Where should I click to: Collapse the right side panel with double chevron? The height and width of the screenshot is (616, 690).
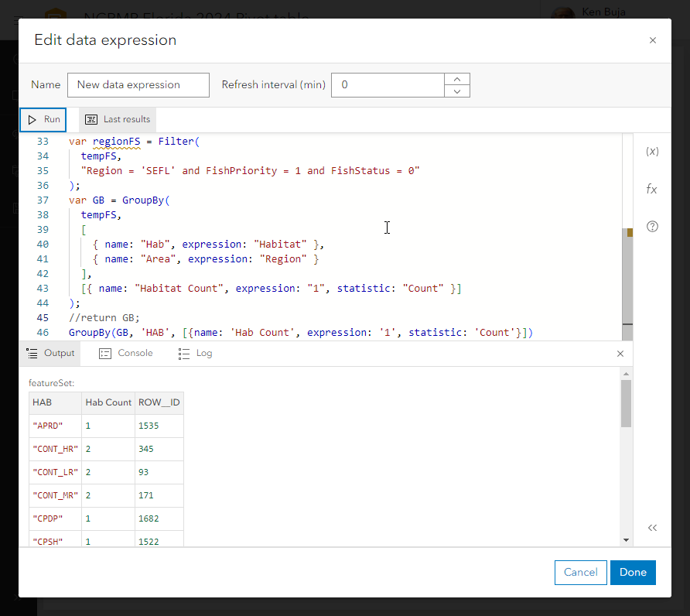click(652, 527)
